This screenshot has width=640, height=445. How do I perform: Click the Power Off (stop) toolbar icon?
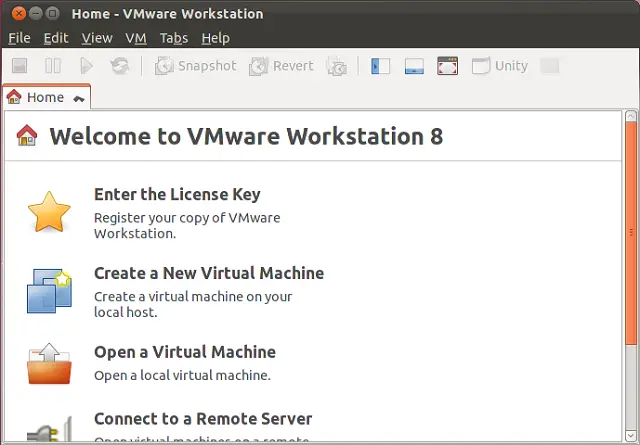point(19,66)
